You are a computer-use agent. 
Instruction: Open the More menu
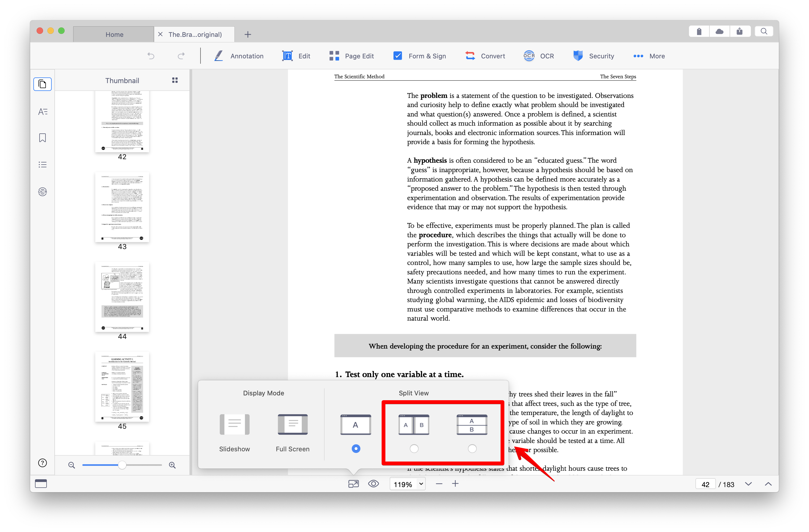[649, 56]
